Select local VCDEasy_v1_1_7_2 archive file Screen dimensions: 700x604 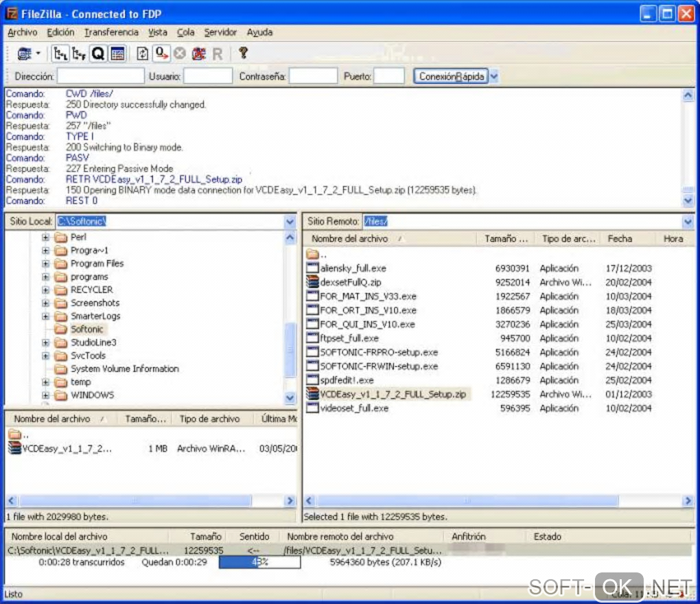pyautogui.click(x=67, y=449)
